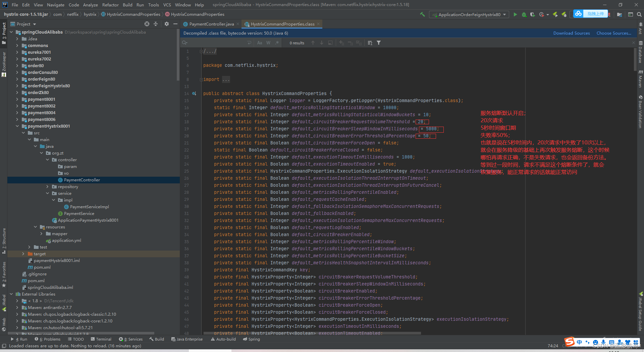Click the Profiler run icon
The height and width of the screenshot is (352, 644).
(x=541, y=14)
